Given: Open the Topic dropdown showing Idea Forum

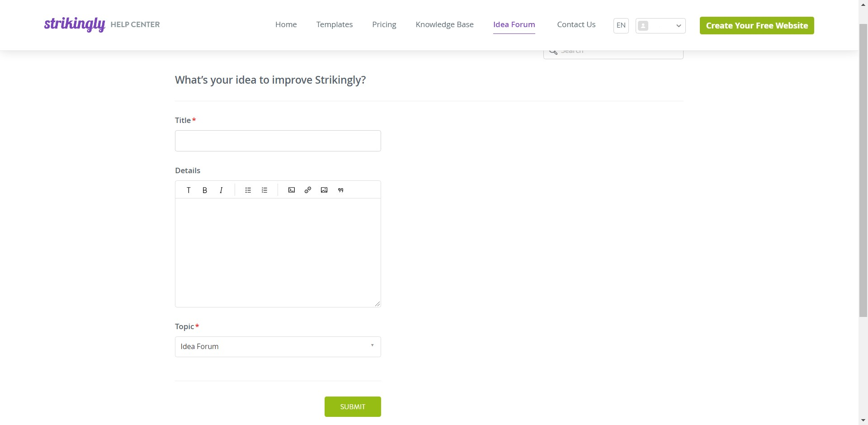Looking at the screenshot, I should coord(278,346).
